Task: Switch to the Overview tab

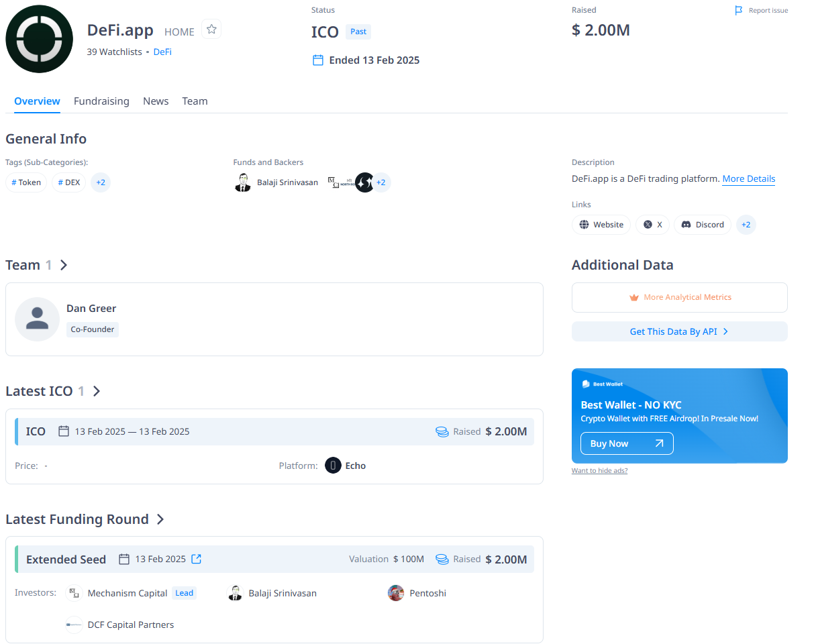Action: click(x=37, y=101)
